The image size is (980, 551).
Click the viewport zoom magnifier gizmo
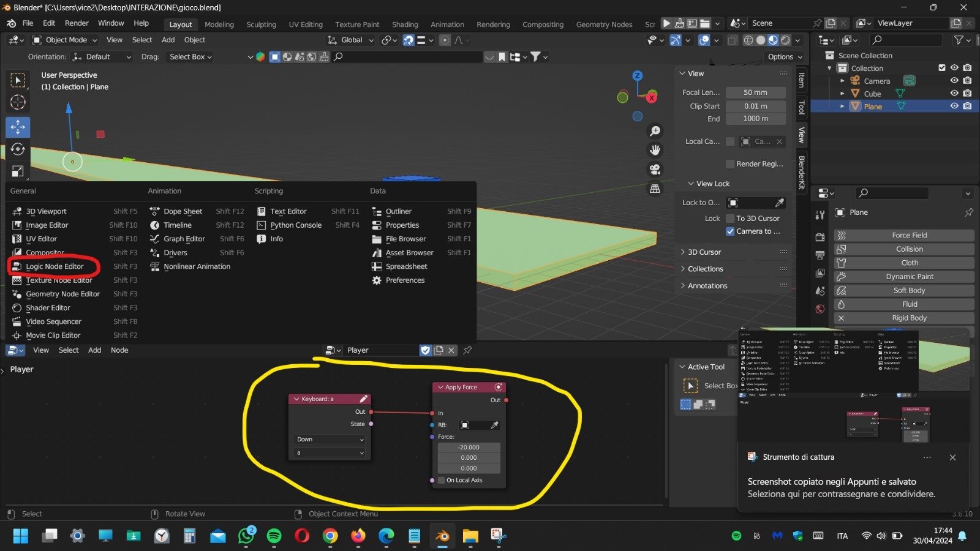pyautogui.click(x=655, y=131)
